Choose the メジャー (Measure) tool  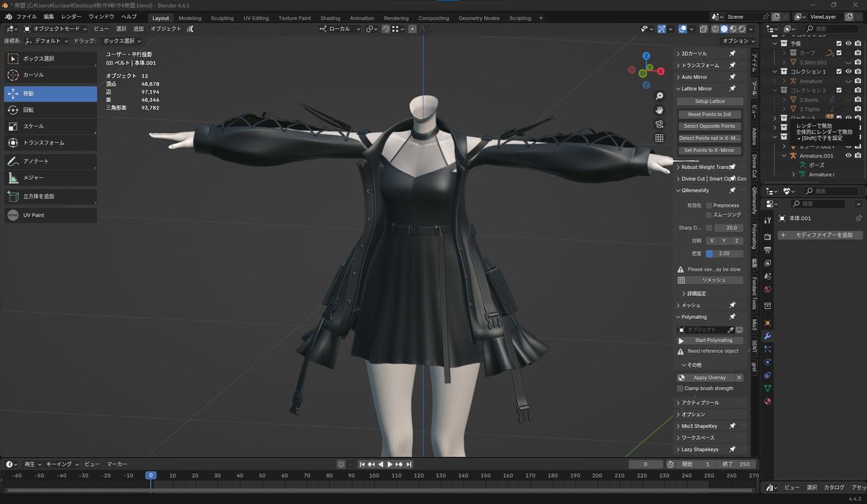[50, 178]
